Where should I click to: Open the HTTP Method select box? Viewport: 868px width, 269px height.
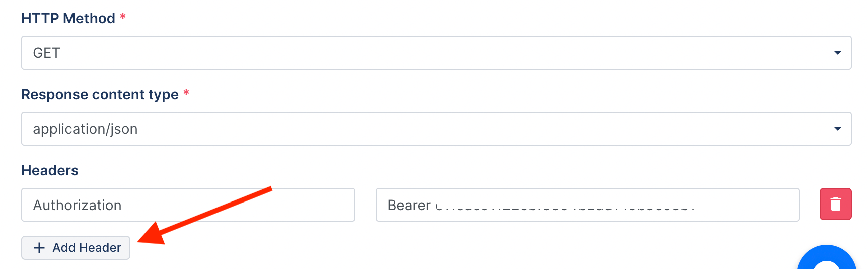coord(436,52)
